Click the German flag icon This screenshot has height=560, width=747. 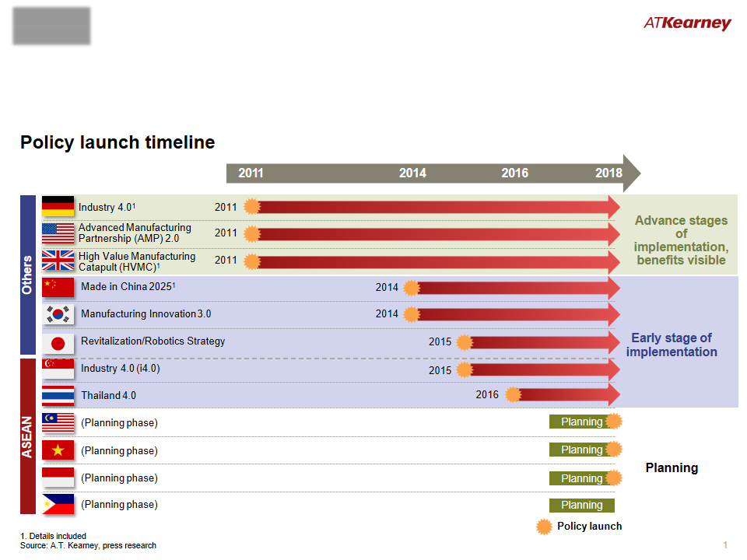tap(58, 206)
